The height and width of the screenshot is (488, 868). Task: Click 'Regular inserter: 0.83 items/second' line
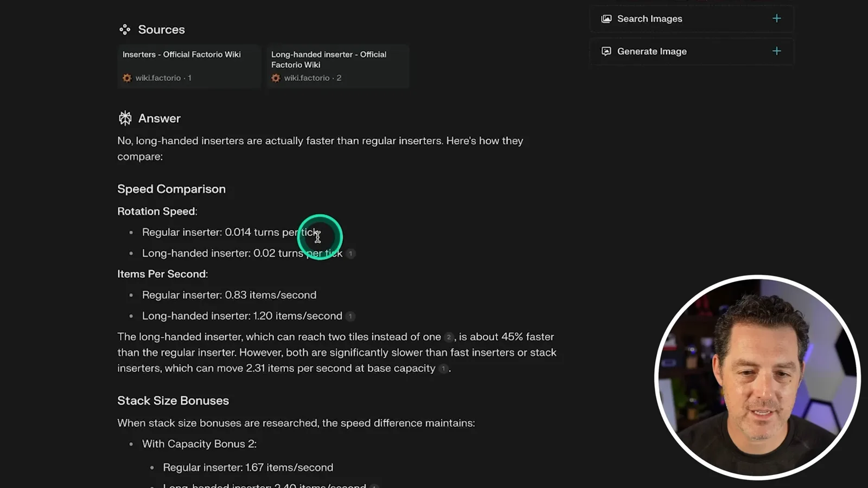pos(229,295)
